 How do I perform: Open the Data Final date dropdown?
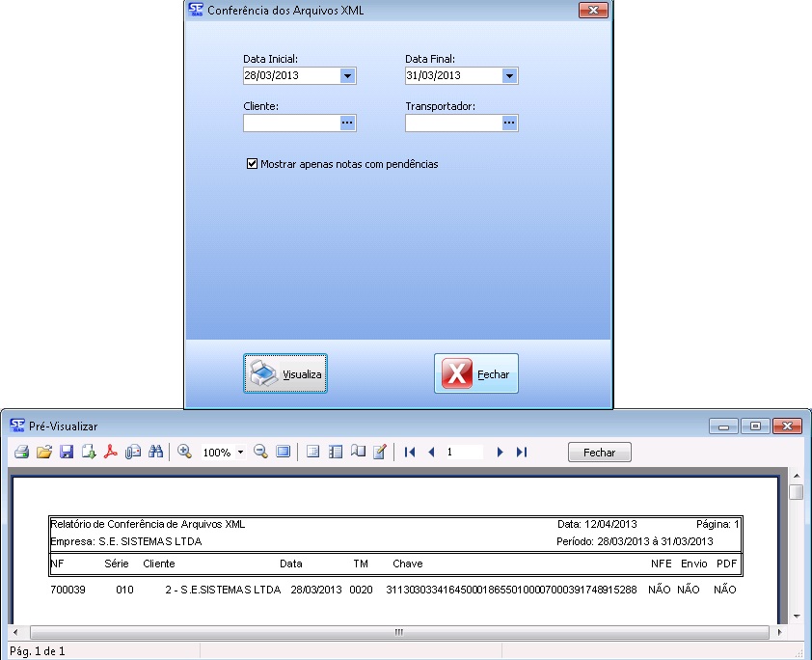click(x=509, y=75)
